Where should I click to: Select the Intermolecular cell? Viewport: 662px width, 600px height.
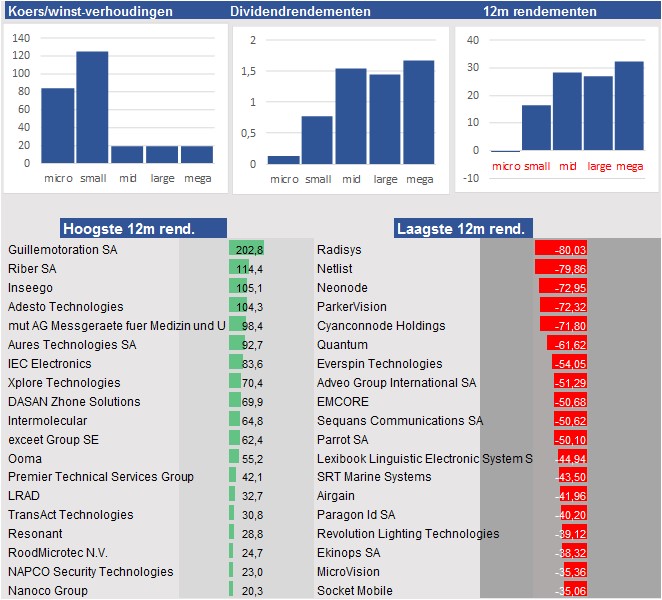[47, 421]
